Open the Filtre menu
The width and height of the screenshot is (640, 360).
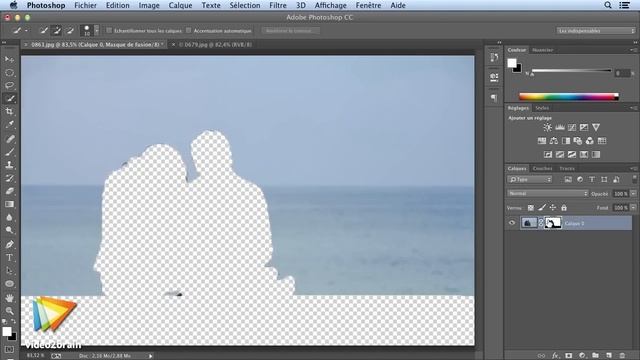coord(278,5)
